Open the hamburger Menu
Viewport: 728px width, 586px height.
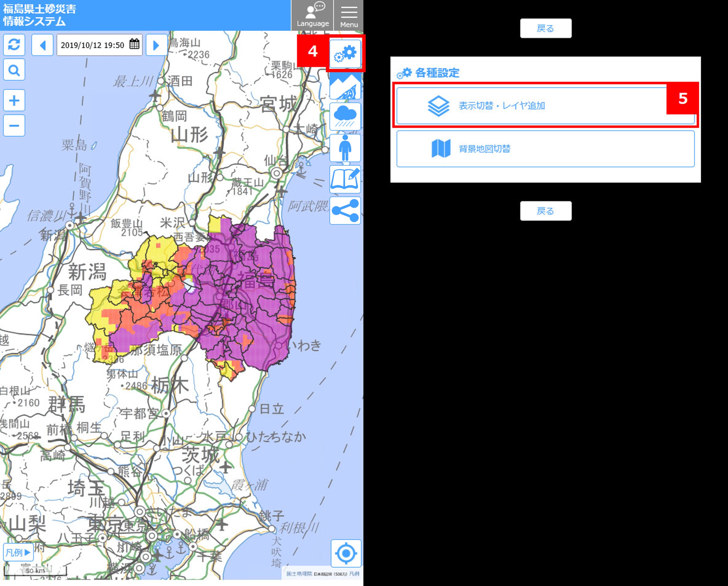(x=349, y=16)
